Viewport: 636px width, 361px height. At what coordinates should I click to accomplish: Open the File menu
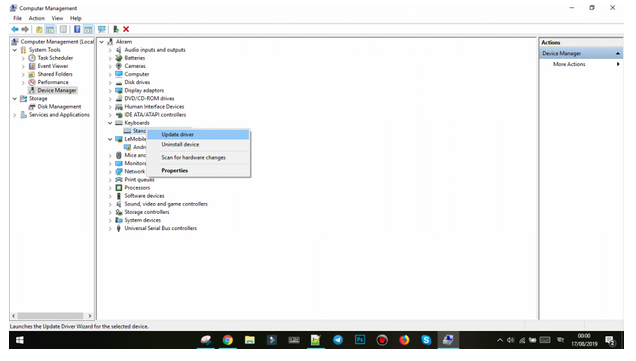(17, 18)
